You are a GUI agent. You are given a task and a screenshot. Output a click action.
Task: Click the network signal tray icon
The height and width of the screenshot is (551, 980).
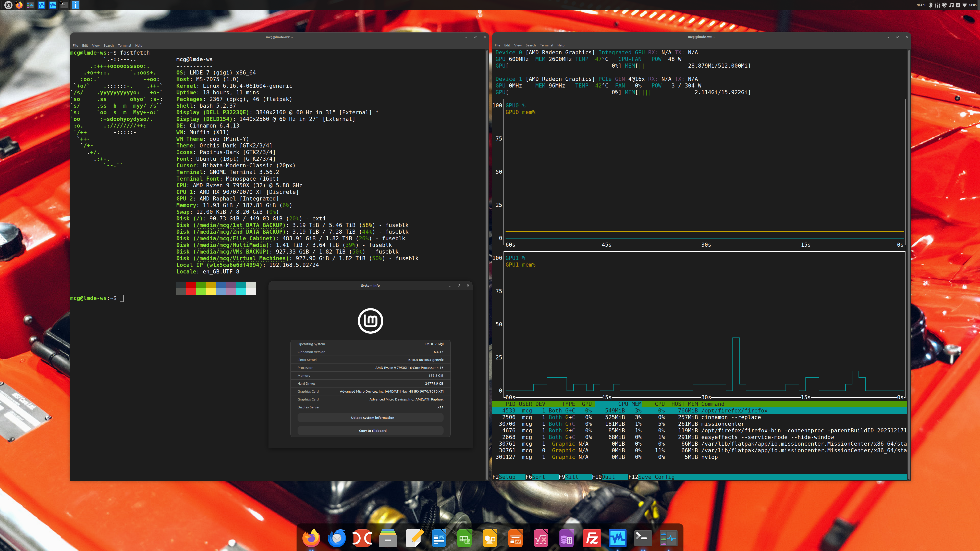965,5
